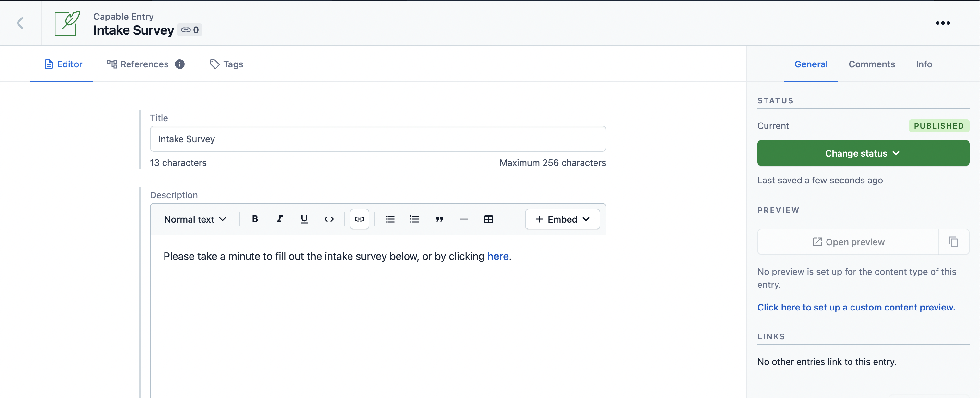Insert a horizontal rule divider

[464, 219]
